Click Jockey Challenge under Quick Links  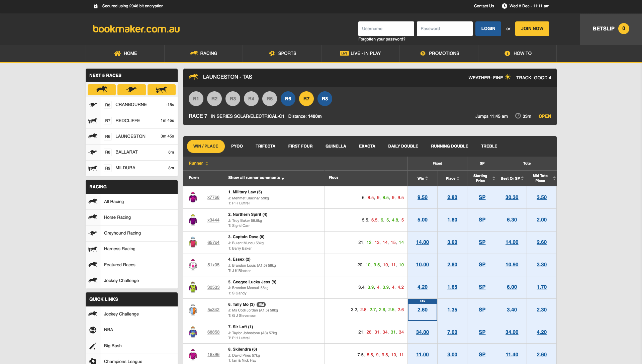pyautogui.click(x=121, y=314)
